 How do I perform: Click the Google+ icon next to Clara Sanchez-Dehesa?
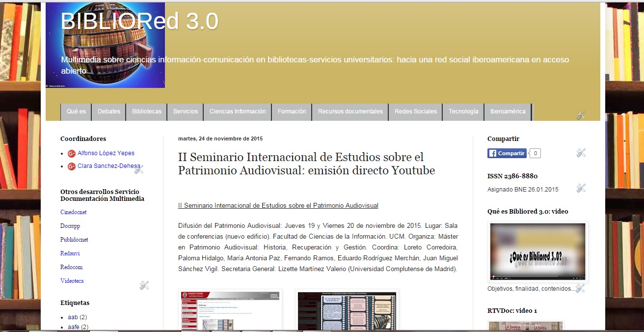pyautogui.click(x=72, y=166)
